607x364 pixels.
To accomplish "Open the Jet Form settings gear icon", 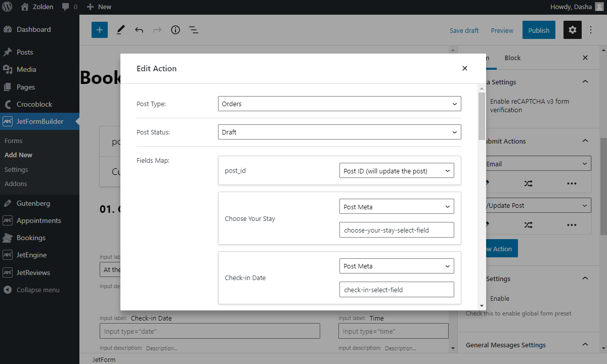I will pyautogui.click(x=572, y=30).
